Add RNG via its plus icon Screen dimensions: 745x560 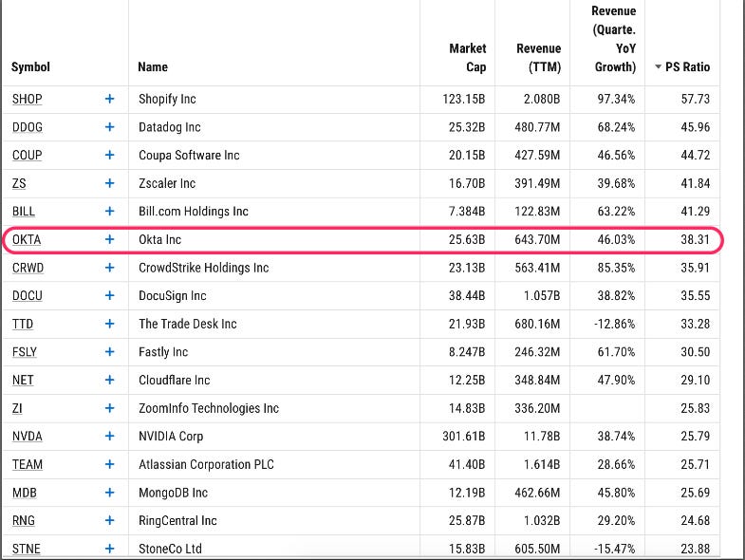coord(110,520)
